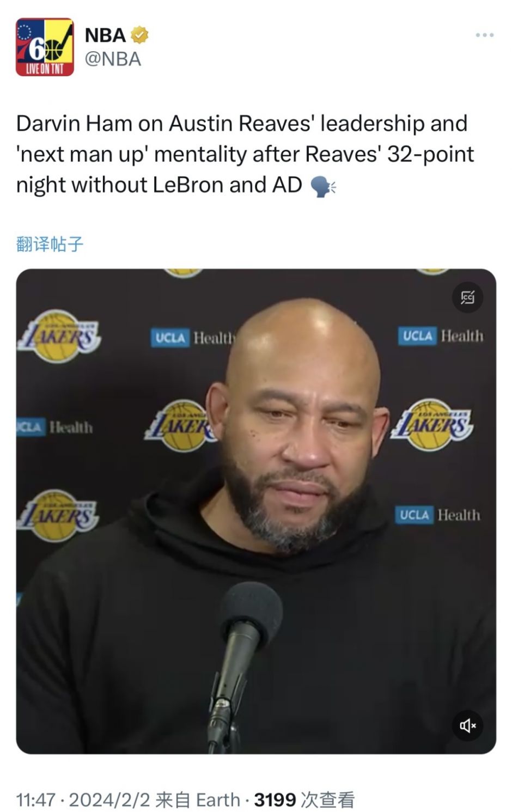The width and height of the screenshot is (512, 812).
Task: Tap the bottom-right UCLA Health logo
Action: click(x=438, y=515)
